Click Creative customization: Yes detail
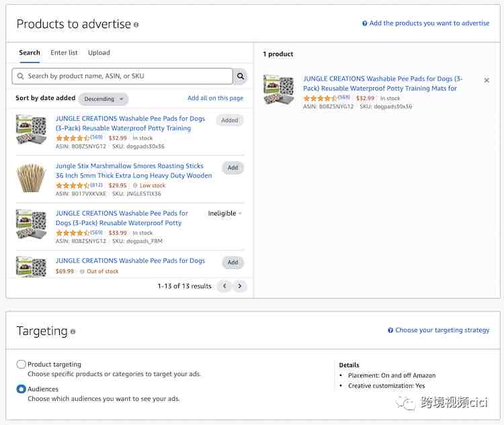504x425 pixels. pos(386,386)
